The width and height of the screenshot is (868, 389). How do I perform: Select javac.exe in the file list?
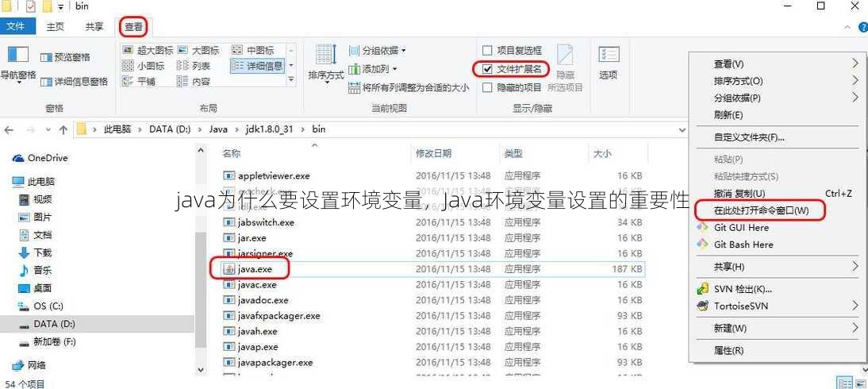click(257, 285)
